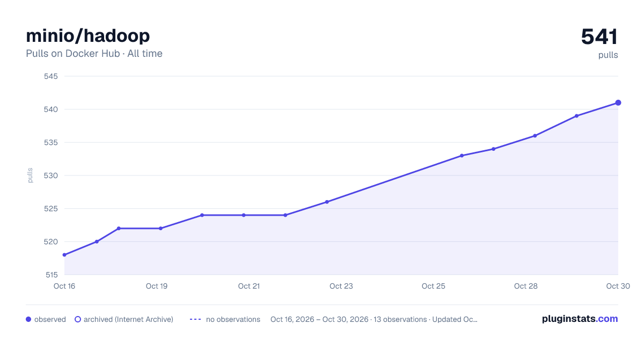Click the hollow archived legend circle

[77, 319]
